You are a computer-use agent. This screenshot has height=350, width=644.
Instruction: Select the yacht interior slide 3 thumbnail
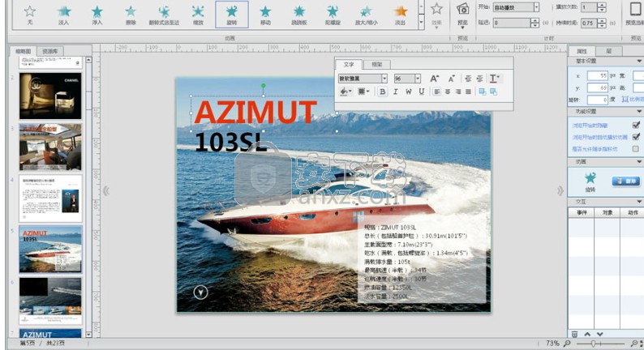coord(50,147)
